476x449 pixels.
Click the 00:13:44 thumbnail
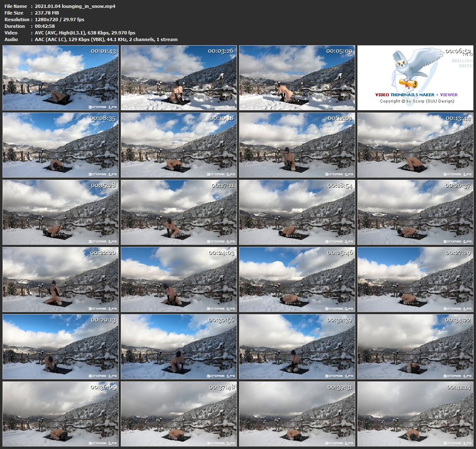click(x=415, y=145)
